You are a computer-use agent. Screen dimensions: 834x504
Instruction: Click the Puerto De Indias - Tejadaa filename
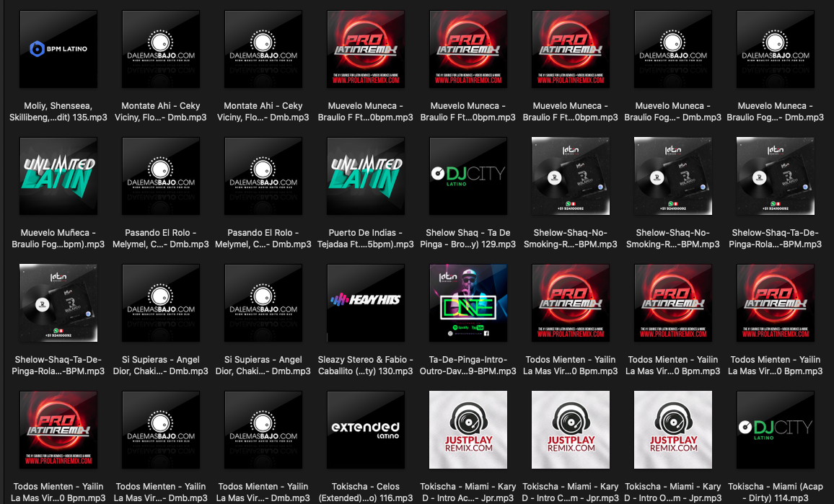coord(366,239)
